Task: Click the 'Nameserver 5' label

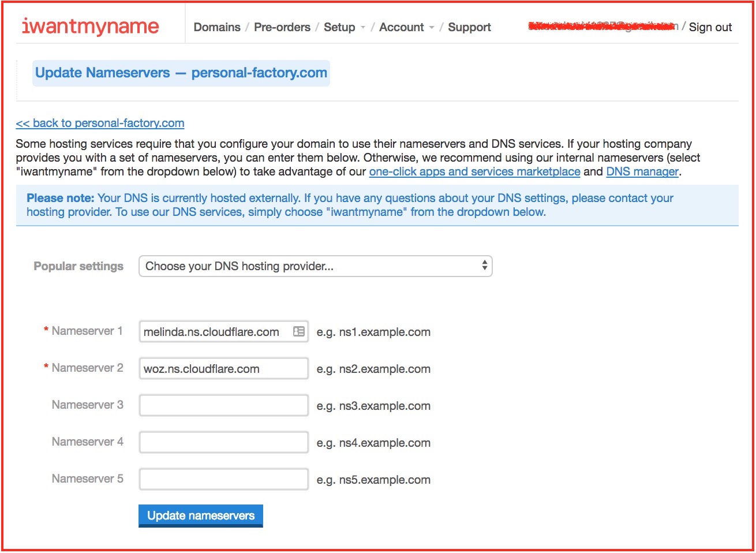Action: 87,479
